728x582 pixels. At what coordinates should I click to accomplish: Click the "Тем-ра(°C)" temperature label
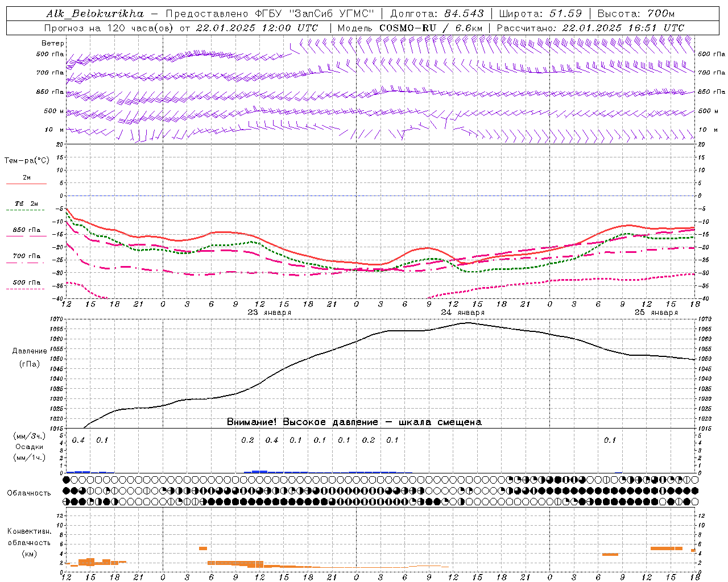pos(27,161)
